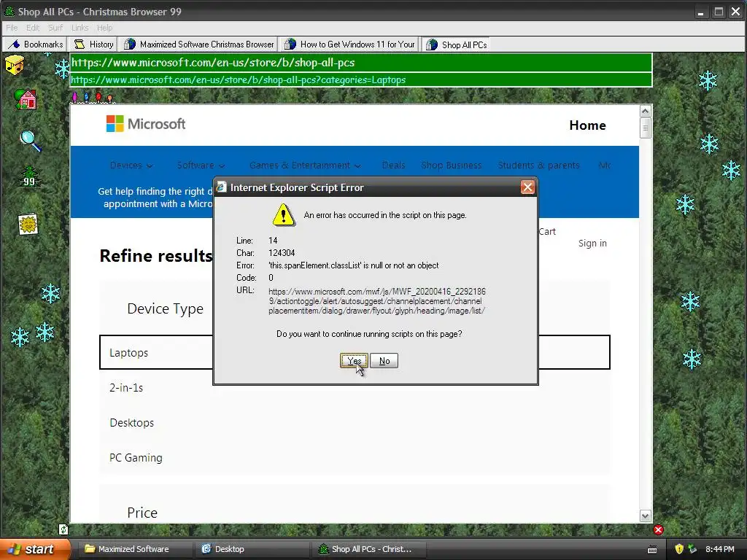Image resolution: width=747 pixels, height=560 pixels.
Task: Open search with the magnifying glass icon
Action: pyautogui.click(x=31, y=141)
